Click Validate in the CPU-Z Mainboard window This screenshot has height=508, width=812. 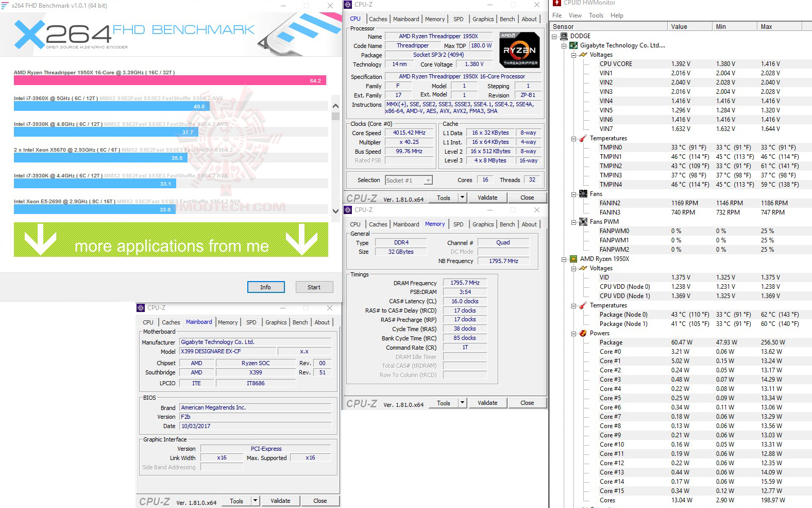[x=280, y=501]
